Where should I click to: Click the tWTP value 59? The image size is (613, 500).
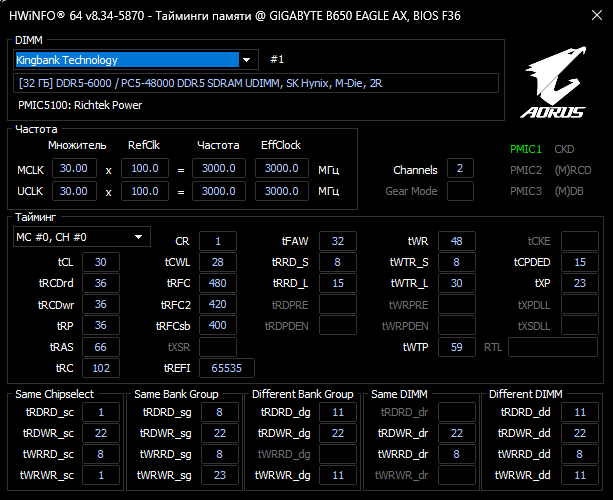457,347
